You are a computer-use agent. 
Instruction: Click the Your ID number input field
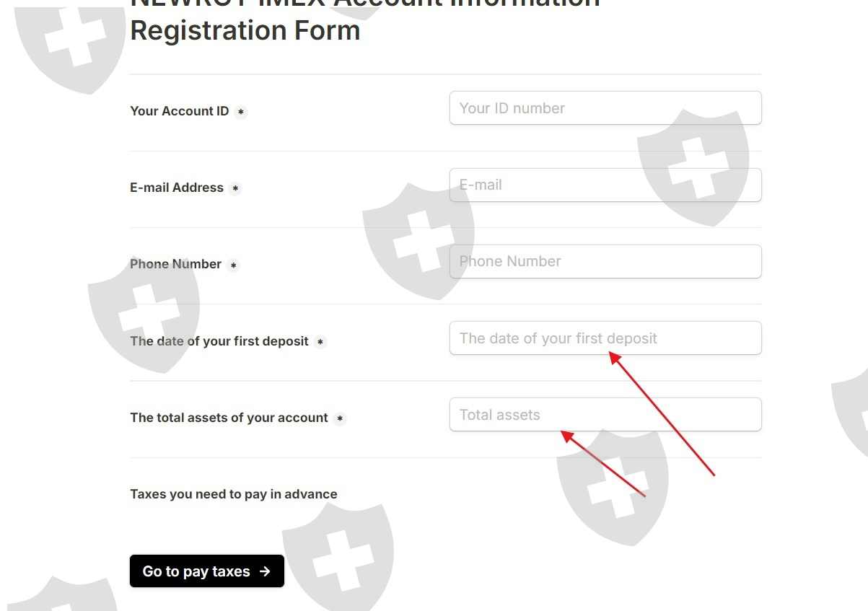click(605, 108)
